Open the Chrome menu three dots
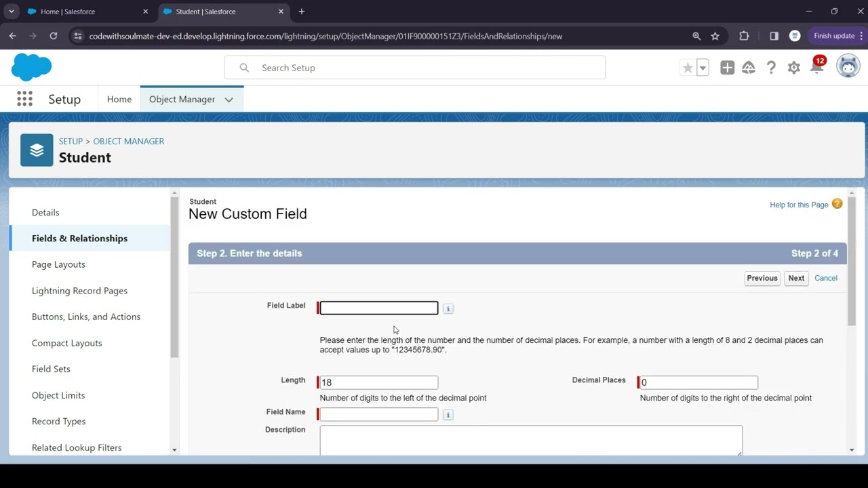 click(x=861, y=36)
